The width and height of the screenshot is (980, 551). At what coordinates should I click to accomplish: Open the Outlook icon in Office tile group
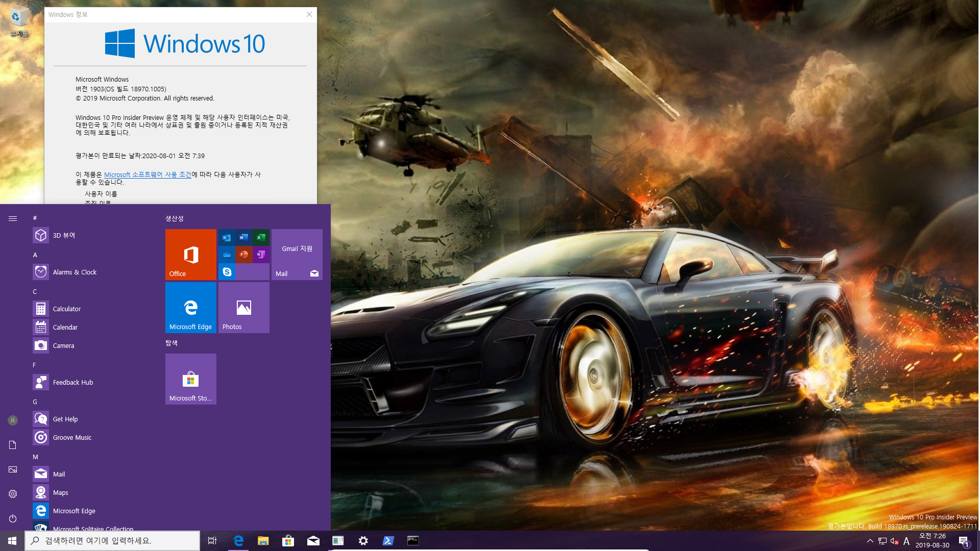click(x=227, y=237)
